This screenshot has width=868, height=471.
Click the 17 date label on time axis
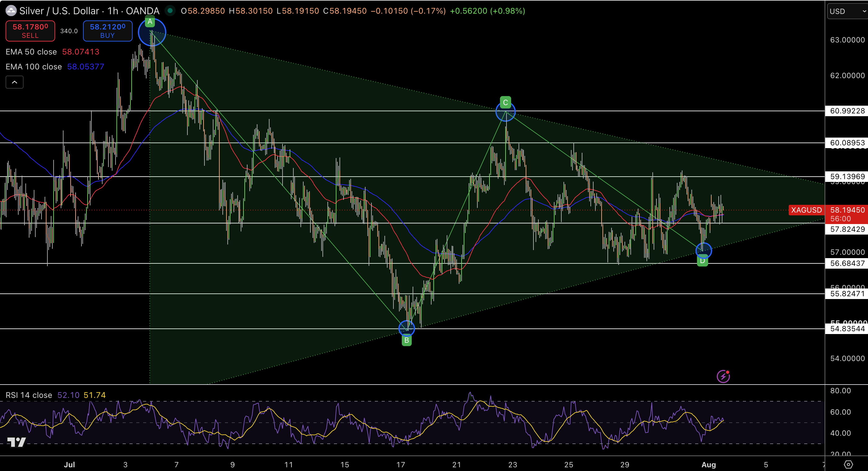click(401, 464)
